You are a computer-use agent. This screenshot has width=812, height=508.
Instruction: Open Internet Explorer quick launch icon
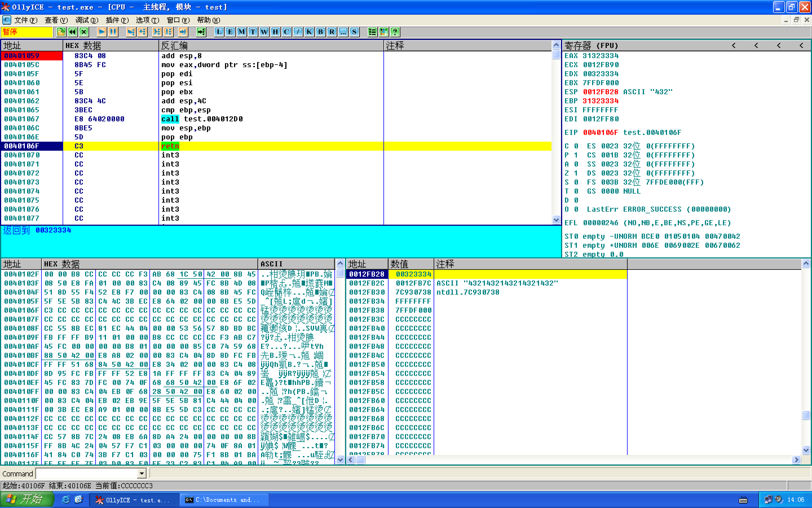tap(66, 500)
